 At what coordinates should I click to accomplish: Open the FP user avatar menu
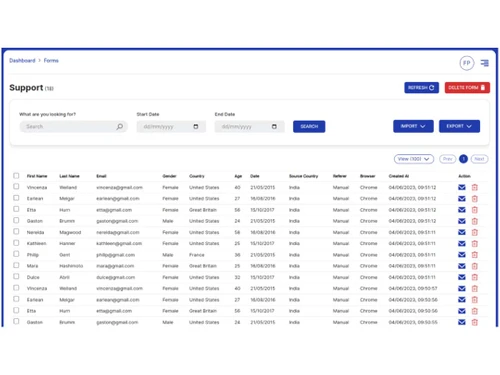467,63
